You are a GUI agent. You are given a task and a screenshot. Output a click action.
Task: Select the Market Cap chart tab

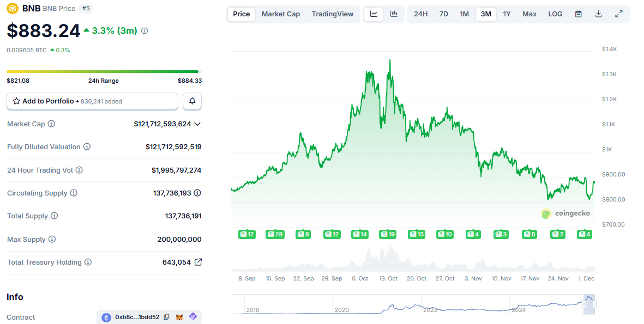click(280, 14)
